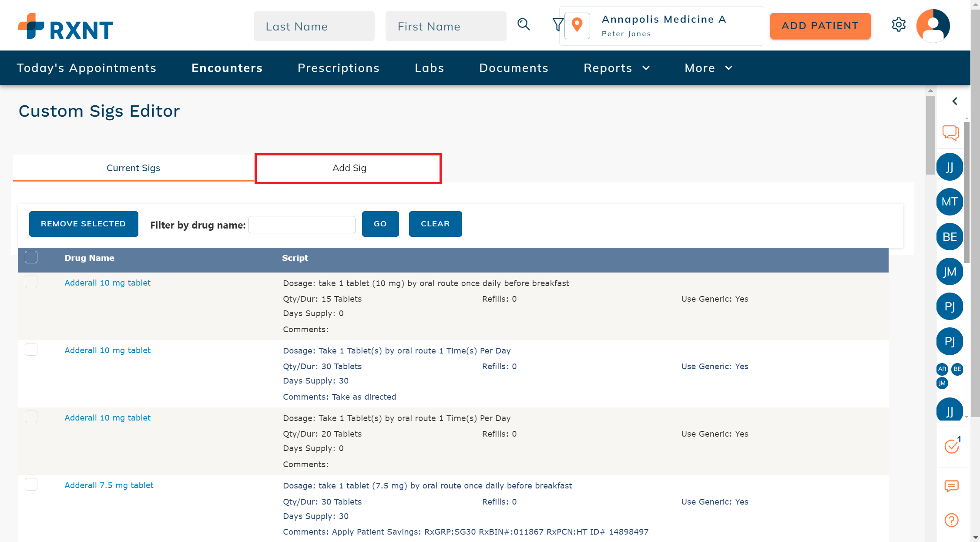Open settings gear icon
Screen dimensions: 980x542
click(x=899, y=25)
